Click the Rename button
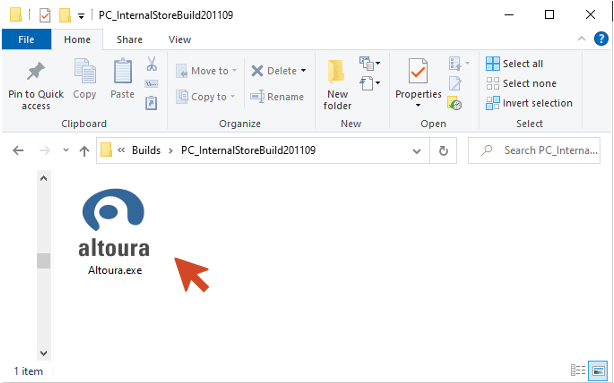614x383 pixels. [x=277, y=96]
